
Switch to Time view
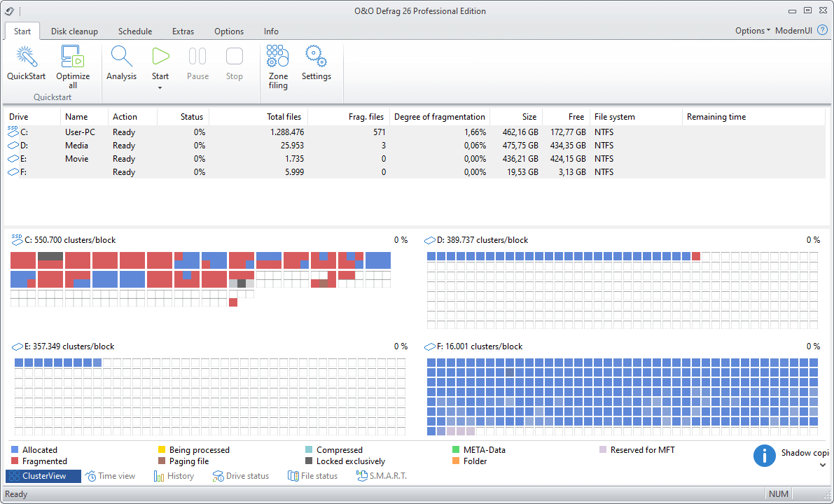point(111,475)
